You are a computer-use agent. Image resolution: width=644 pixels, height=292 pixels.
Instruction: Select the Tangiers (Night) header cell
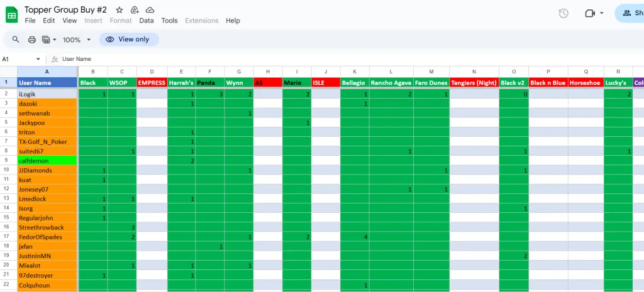pos(474,83)
